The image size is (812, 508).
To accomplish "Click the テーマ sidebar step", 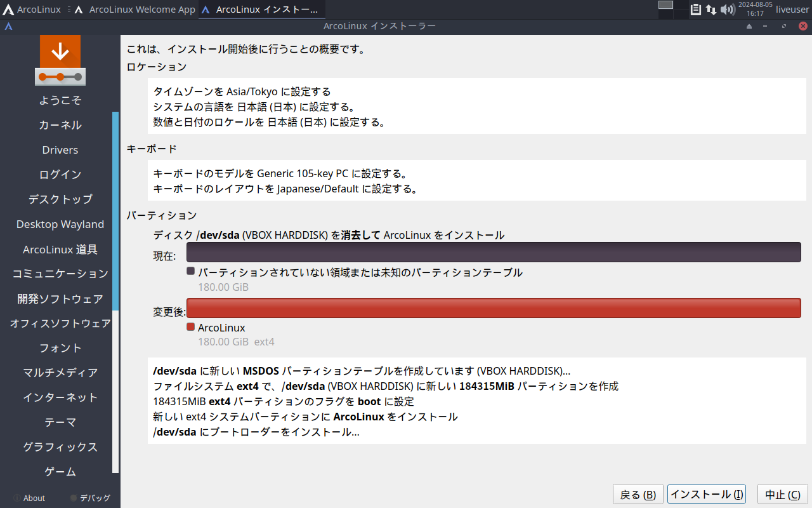I will tap(60, 422).
